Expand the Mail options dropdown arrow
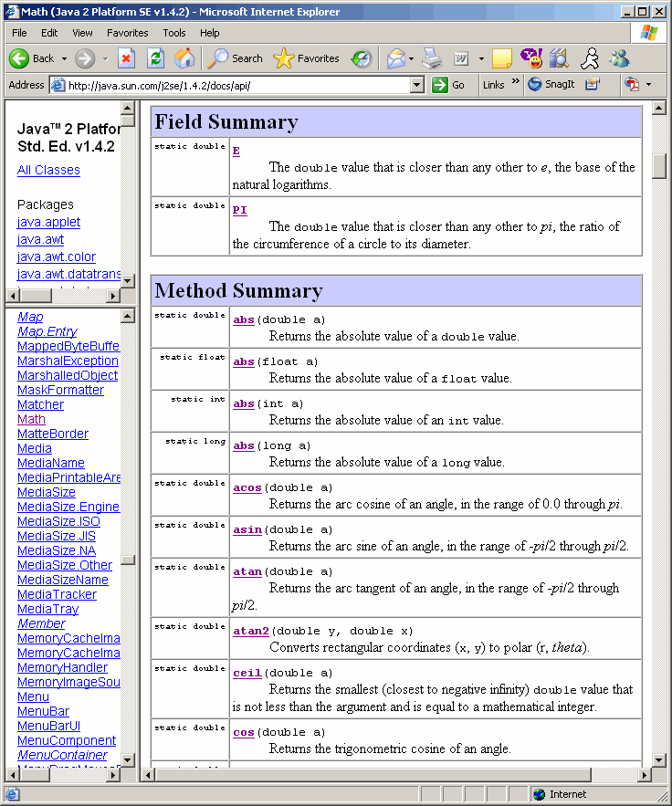The width and height of the screenshot is (672, 806). (411, 58)
